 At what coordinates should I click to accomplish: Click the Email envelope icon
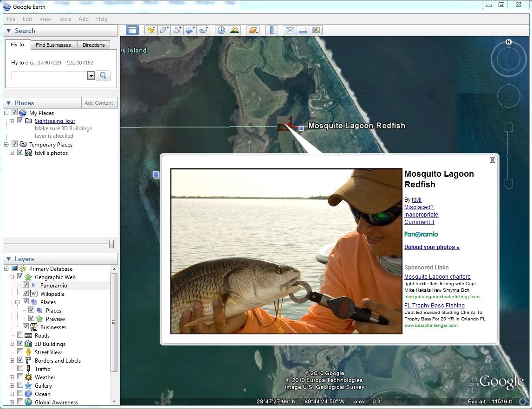[x=290, y=30]
